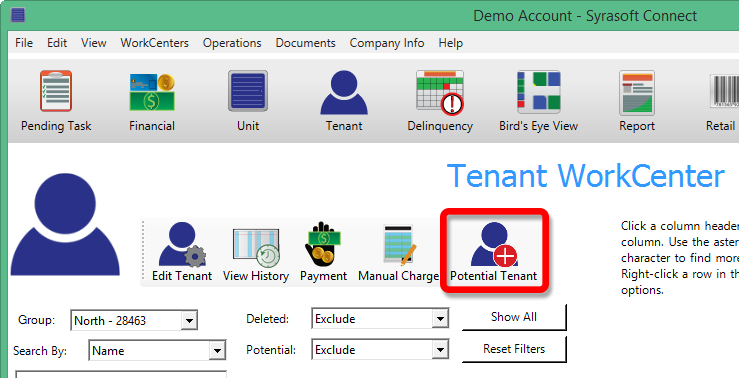Expand the Group dropdown showing North - 28463

(189, 320)
